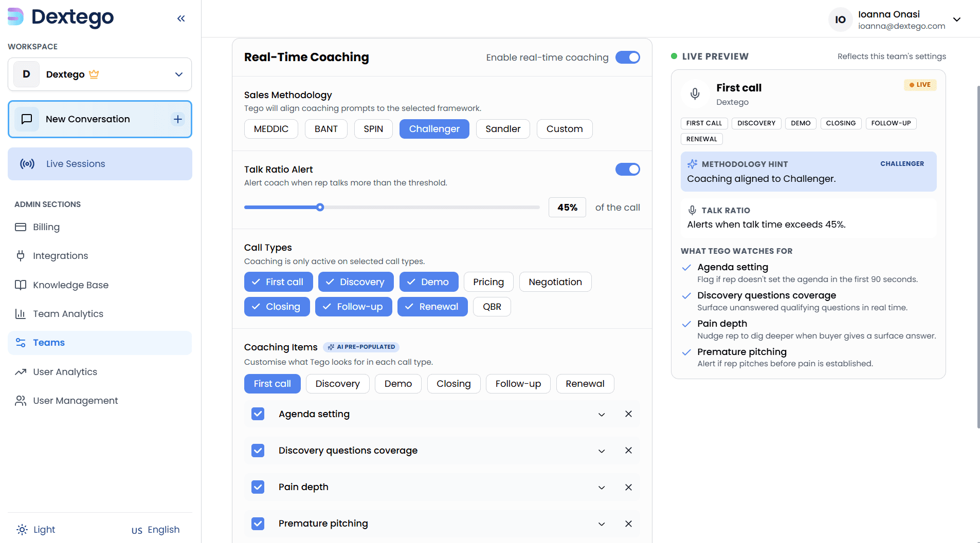
Task: Switch Coaching Items to Demo tab
Action: pos(398,384)
